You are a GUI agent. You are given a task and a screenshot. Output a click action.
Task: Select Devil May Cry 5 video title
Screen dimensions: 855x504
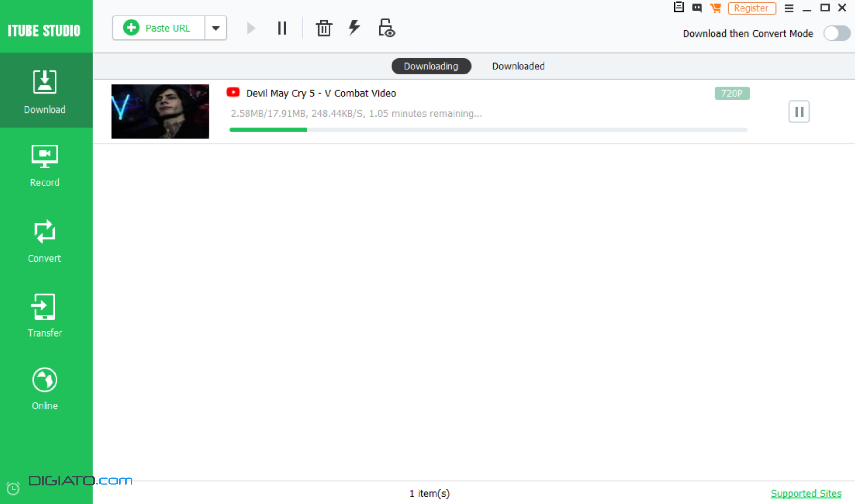click(x=321, y=93)
